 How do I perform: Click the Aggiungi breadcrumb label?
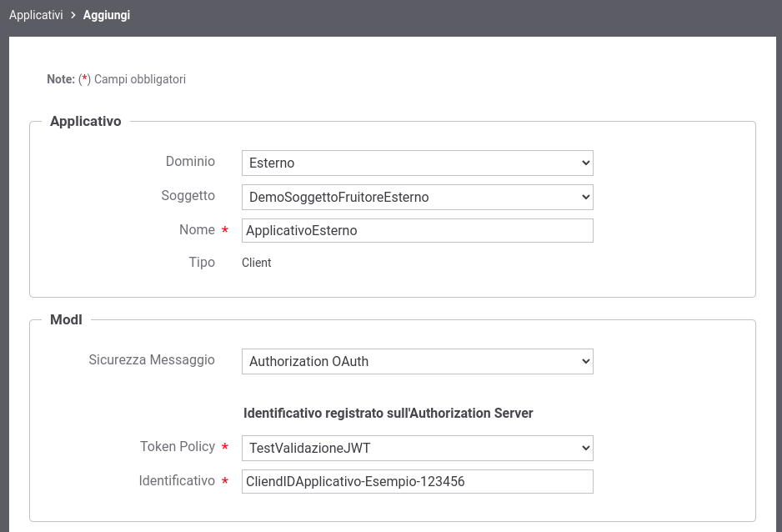[x=106, y=15]
